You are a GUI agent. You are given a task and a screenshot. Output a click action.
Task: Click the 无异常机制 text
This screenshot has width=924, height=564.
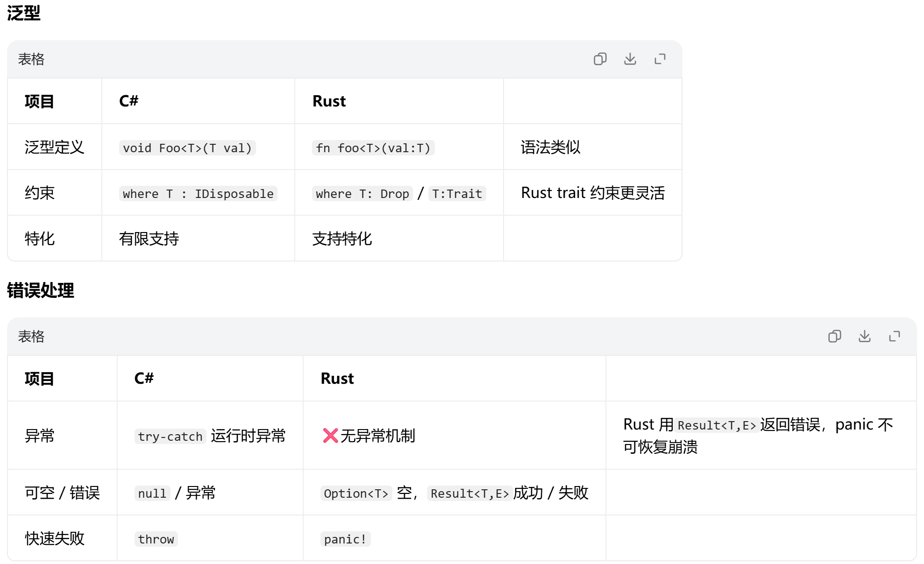[x=377, y=436]
